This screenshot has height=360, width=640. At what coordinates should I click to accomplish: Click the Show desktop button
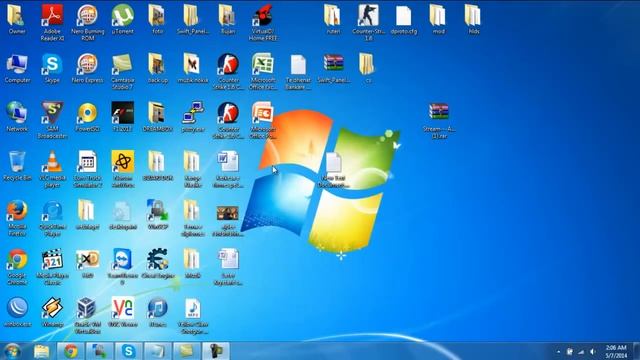click(636, 351)
